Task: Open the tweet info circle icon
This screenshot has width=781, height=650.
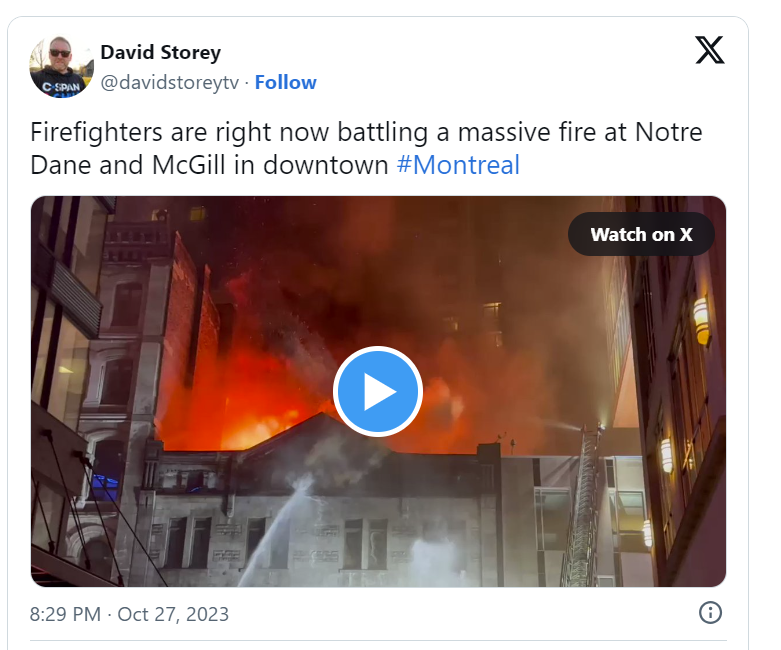Action: pos(710,613)
